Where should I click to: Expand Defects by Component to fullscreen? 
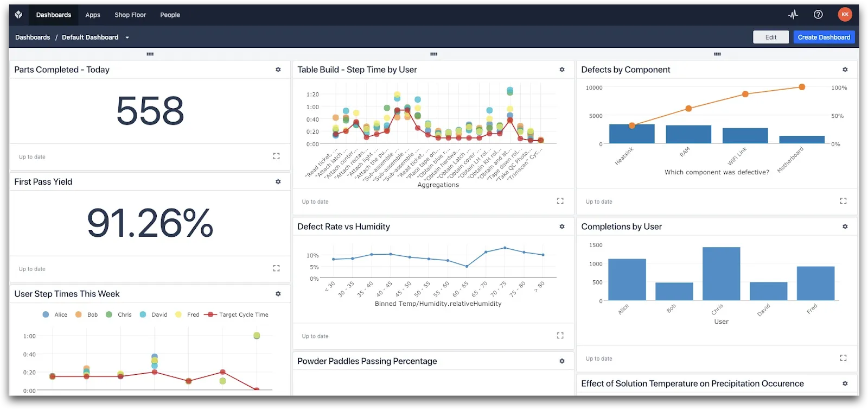coord(844,201)
